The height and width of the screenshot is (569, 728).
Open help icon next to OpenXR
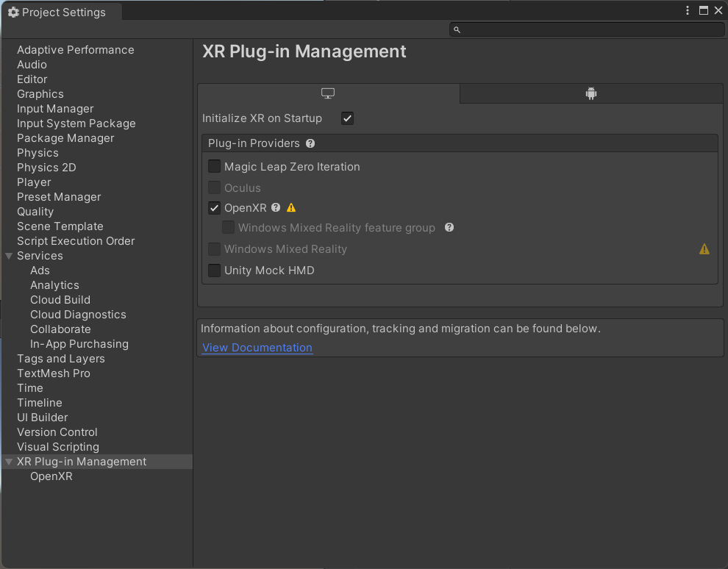pos(276,207)
